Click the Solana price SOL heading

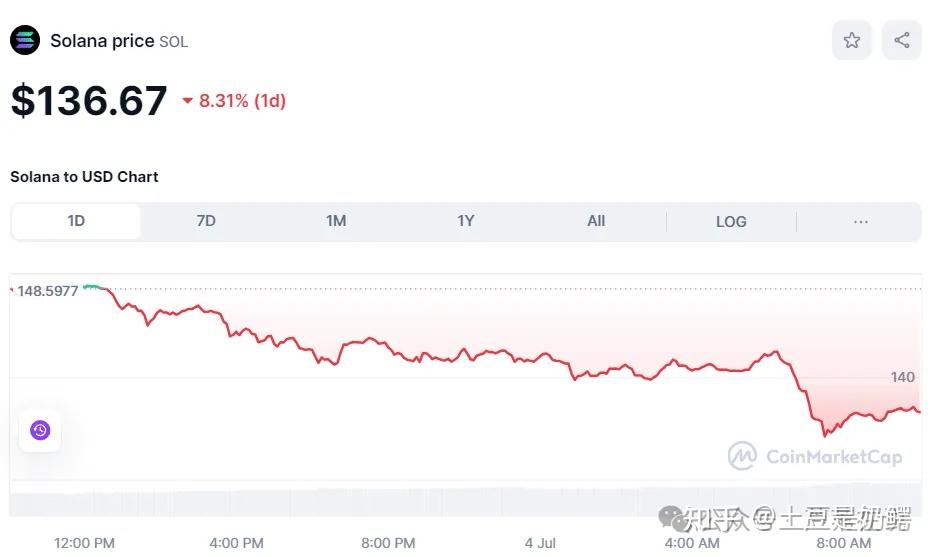(x=118, y=41)
